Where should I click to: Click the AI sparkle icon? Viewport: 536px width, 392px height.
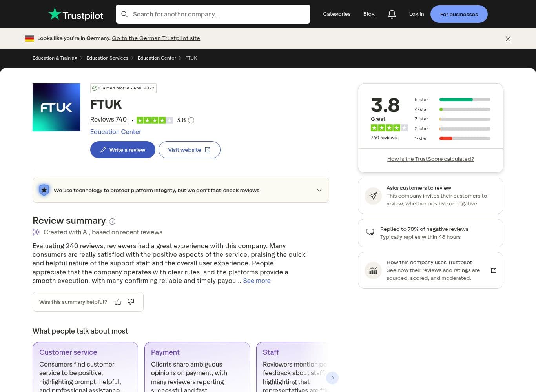pyautogui.click(x=36, y=232)
